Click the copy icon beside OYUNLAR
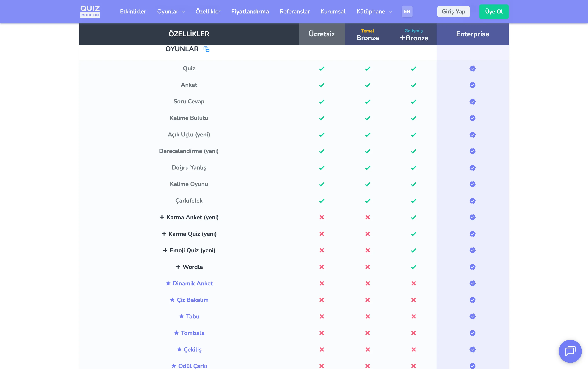Viewport: 588px width, 369px height. (207, 49)
